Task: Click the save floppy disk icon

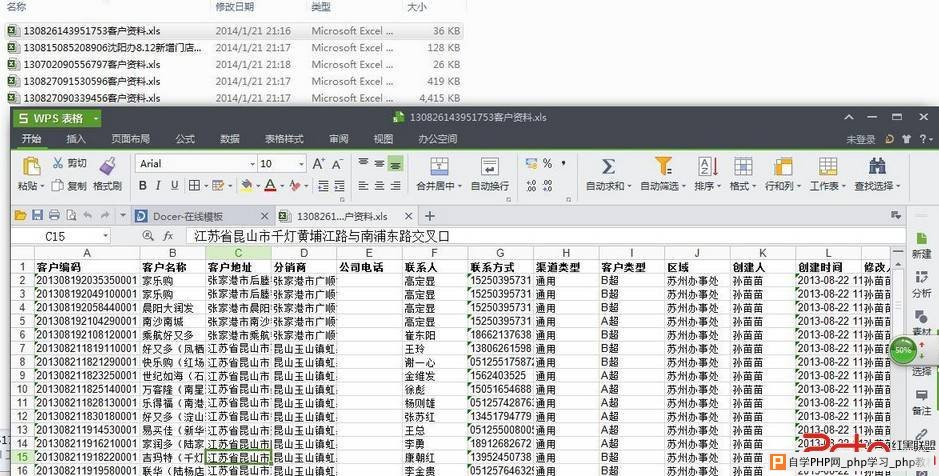Action: coord(37,216)
